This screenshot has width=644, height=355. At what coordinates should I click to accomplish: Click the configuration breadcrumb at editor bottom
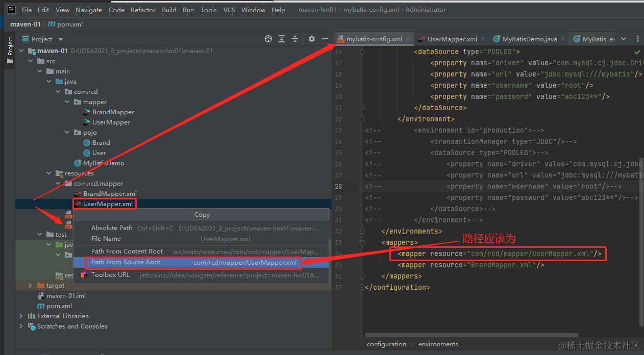[386, 344]
